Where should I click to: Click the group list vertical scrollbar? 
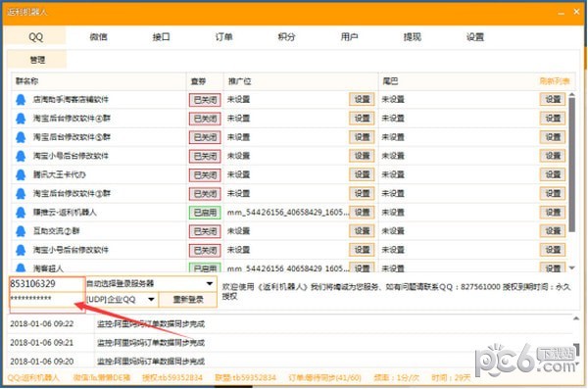tap(571, 165)
